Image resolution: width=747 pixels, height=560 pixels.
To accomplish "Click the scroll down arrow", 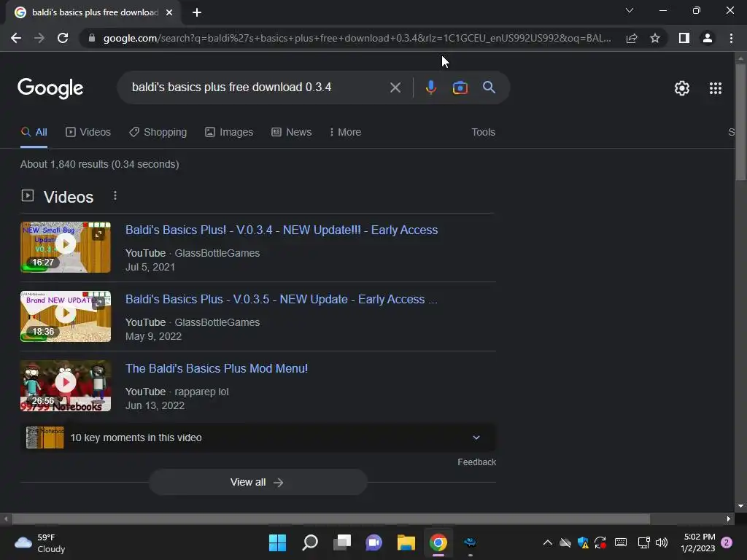I will tap(740, 506).
